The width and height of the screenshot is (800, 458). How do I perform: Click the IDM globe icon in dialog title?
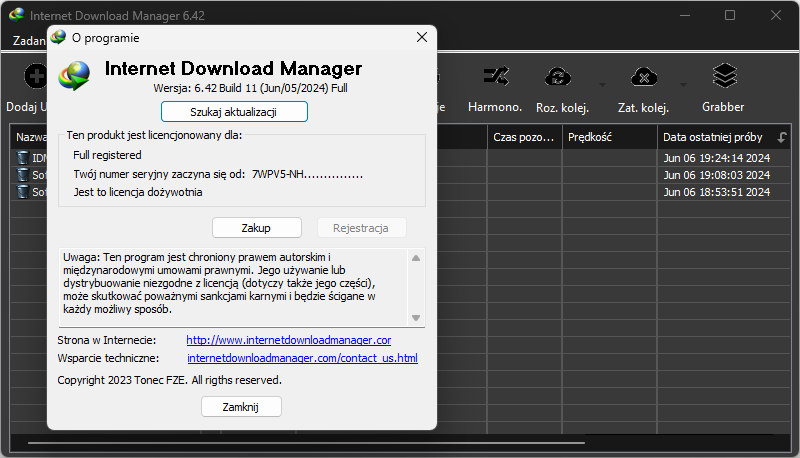(x=59, y=37)
